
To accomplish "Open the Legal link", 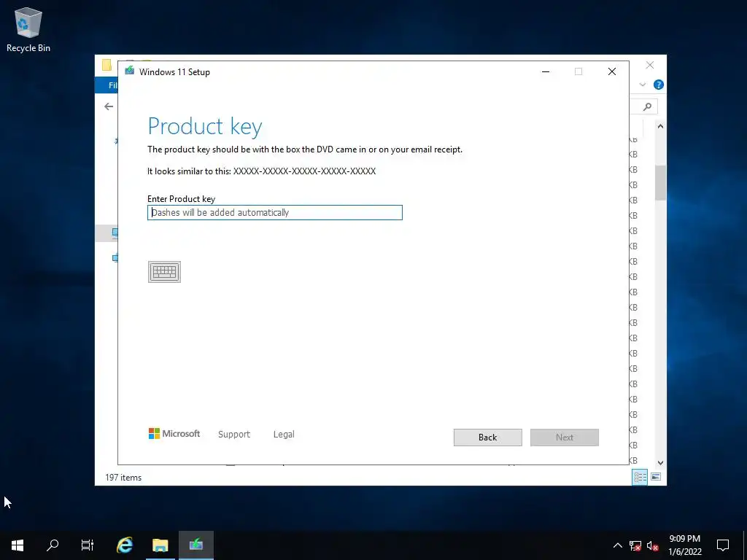I will [284, 435].
